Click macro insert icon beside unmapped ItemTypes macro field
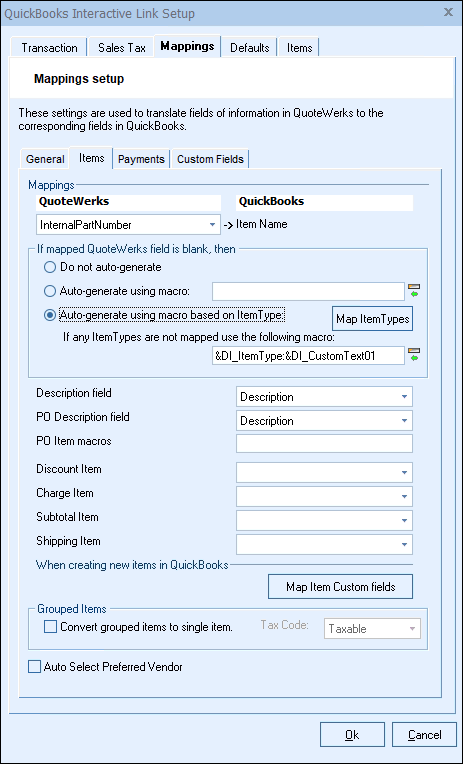 (414, 355)
